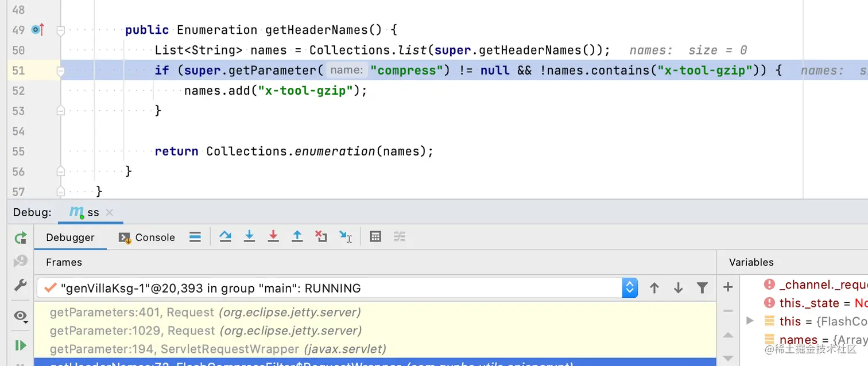Click the Drop Frame icon

tap(321, 236)
